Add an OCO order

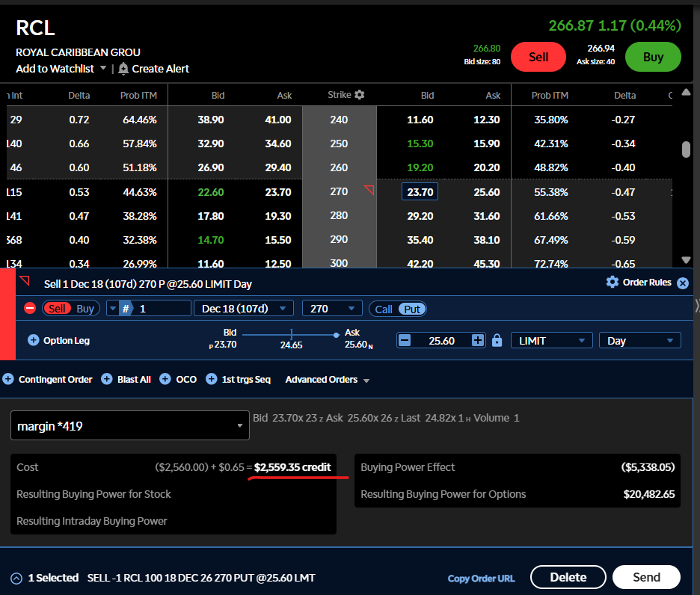(x=179, y=380)
